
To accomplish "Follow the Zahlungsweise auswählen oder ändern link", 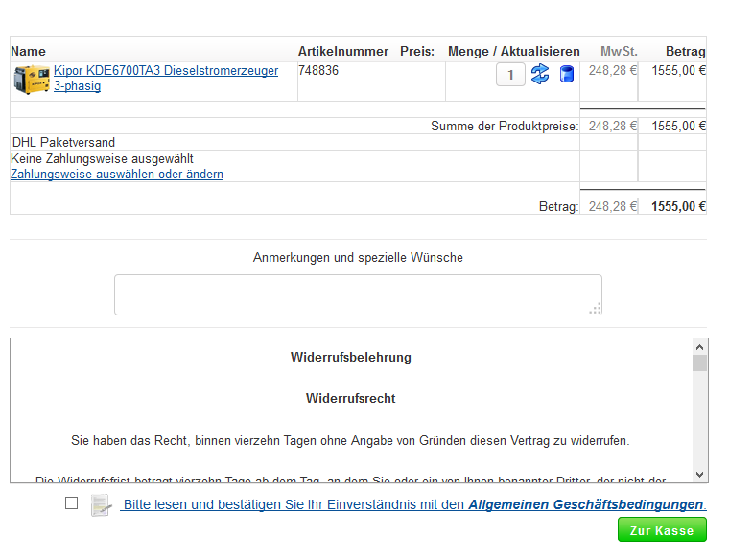I will pyautogui.click(x=117, y=175).
